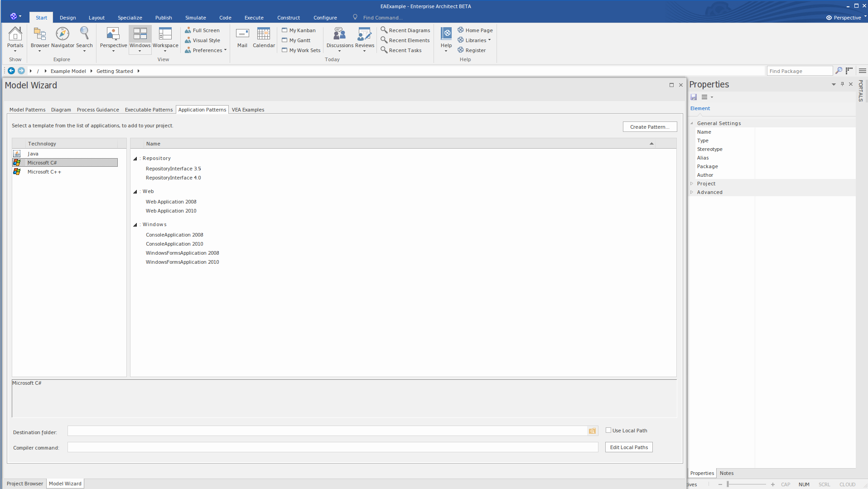Screen dimensions: 868x489
Task: Enable the Use Local Path checkbox
Action: pos(608,430)
